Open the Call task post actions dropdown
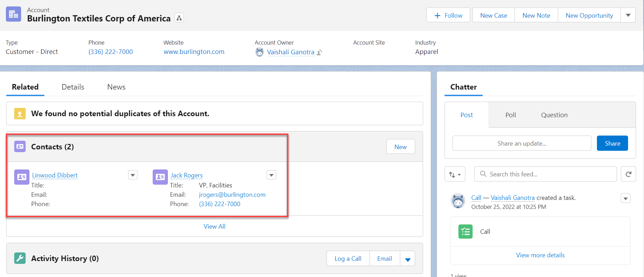This screenshot has width=644, height=277. (626, 198)
